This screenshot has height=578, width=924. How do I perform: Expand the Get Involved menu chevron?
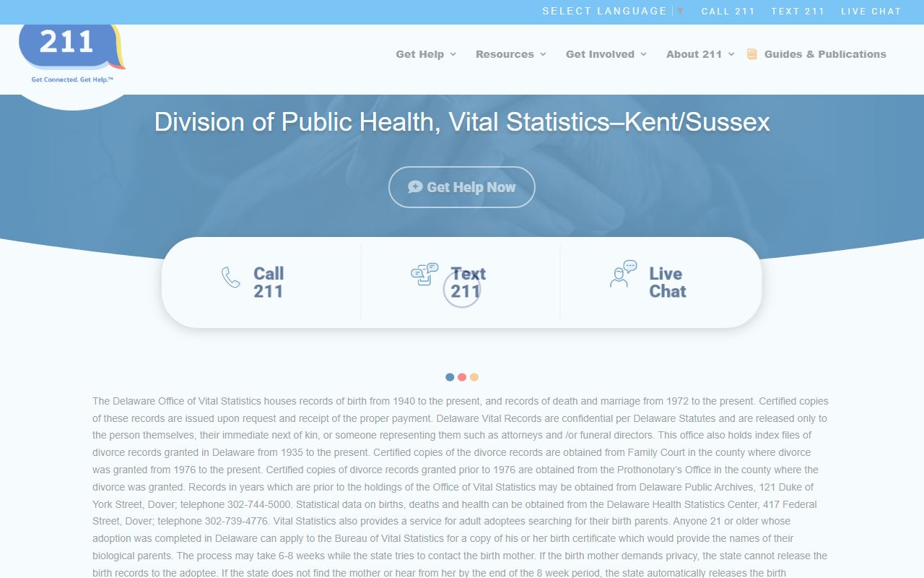click(x=643, y=54)
